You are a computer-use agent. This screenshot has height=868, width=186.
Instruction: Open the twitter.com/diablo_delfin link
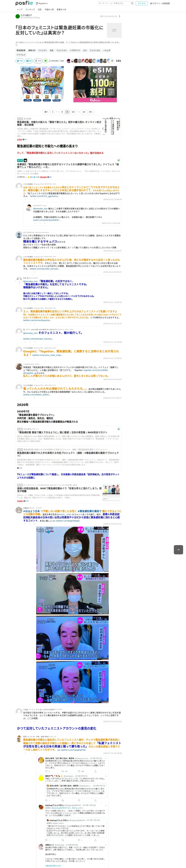click(37, 395)
